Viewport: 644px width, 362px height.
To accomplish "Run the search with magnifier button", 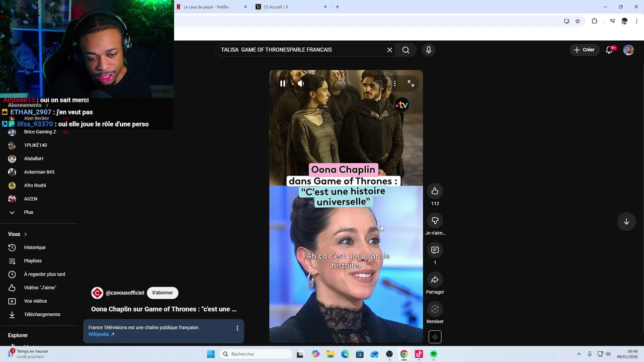I will click(406, 50).
